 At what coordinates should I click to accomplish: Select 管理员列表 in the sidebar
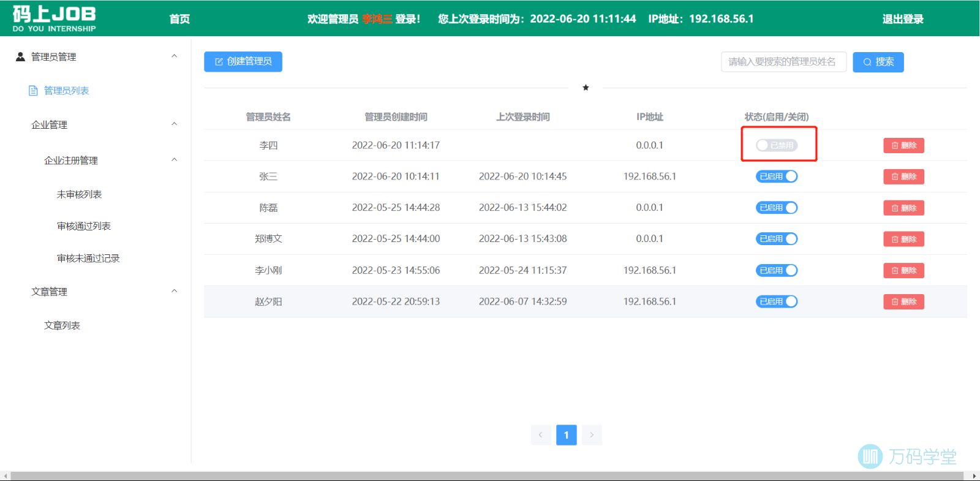click(66, 91)
